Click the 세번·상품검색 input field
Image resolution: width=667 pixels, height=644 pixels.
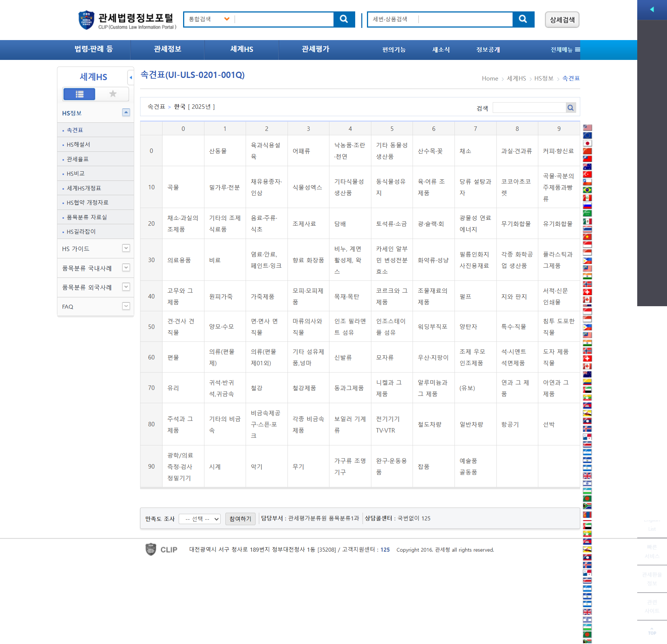[465, 19]
